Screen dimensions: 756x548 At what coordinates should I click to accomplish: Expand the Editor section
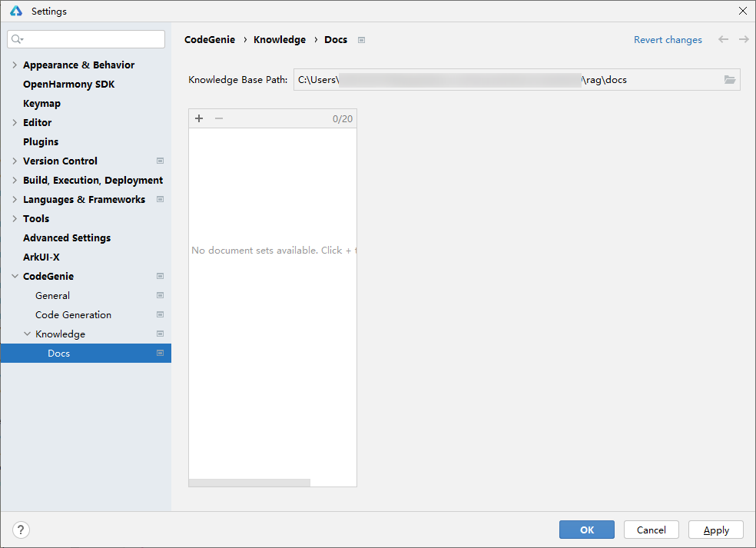(x=15, y=122)
